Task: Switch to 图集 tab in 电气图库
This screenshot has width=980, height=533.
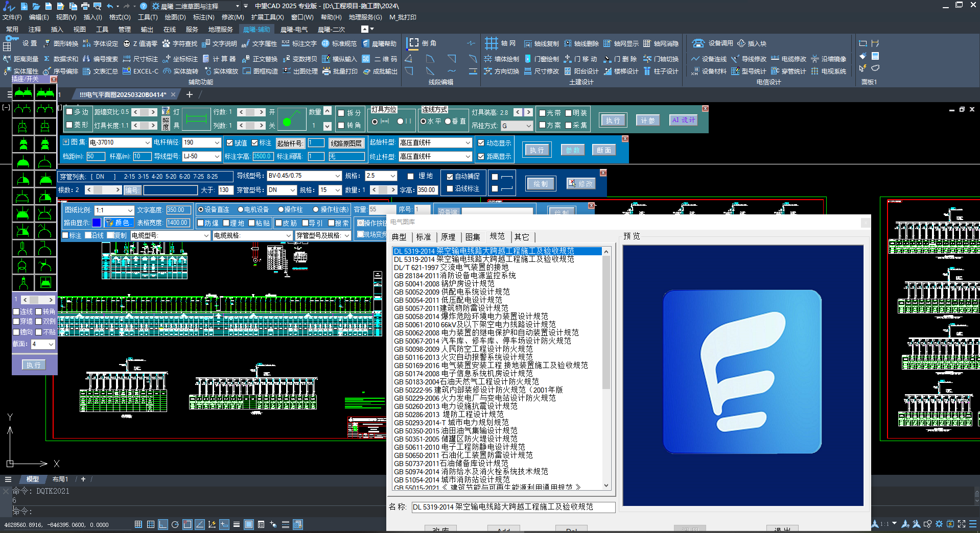Action: point(473,237)
